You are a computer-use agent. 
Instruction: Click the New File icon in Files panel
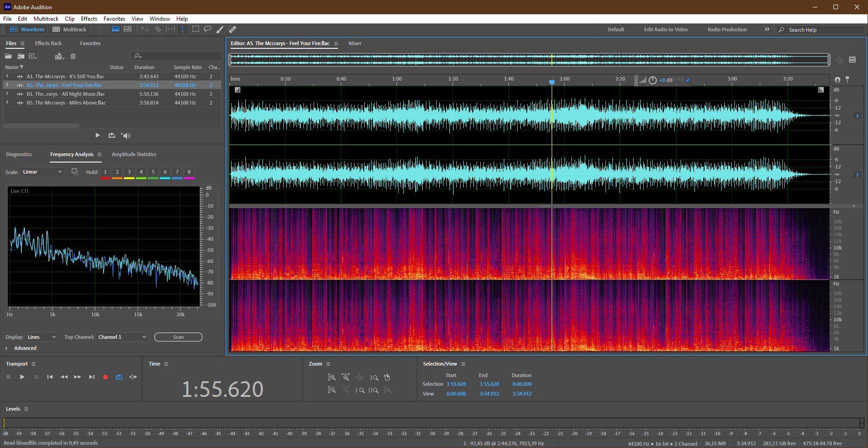(x=33, y=56)
